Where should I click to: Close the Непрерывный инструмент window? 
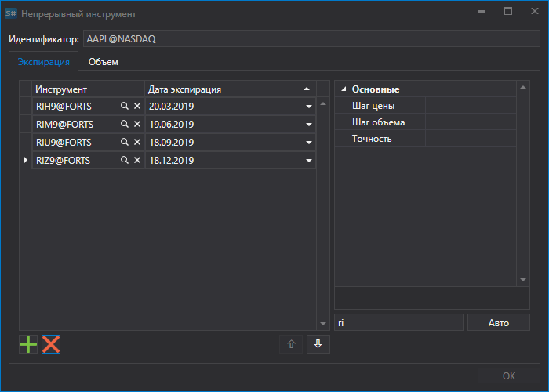coord(535,12)
